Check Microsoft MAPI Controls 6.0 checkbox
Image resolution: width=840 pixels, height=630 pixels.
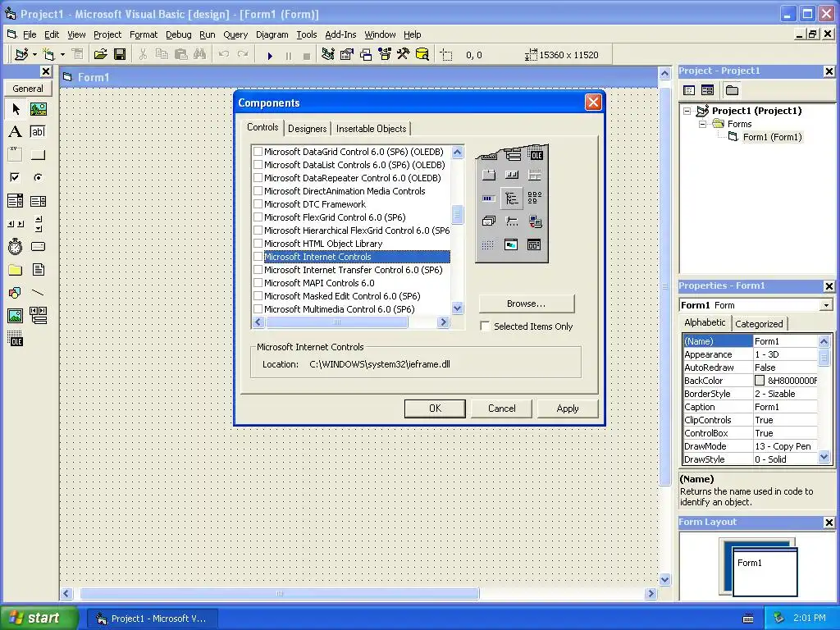click(x=258, y=283)
